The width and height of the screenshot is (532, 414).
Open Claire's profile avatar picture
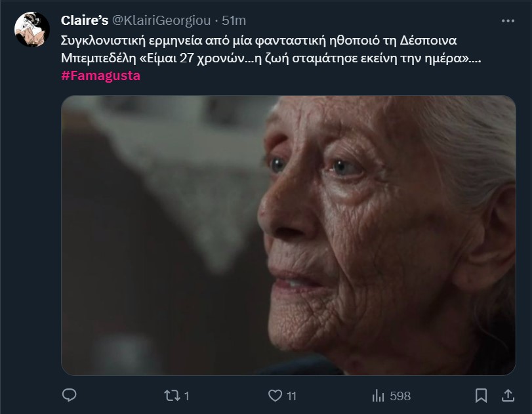tap(32, 29)
